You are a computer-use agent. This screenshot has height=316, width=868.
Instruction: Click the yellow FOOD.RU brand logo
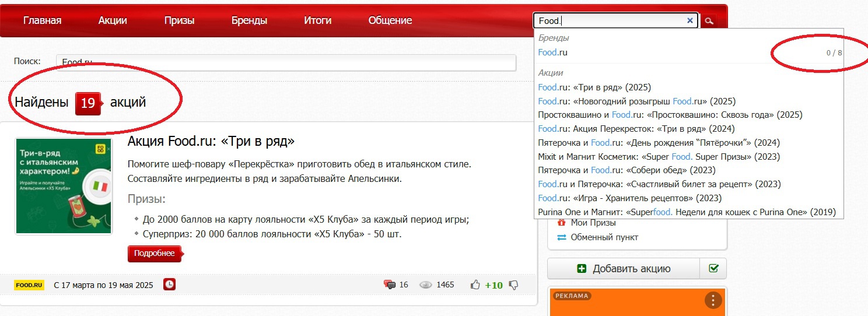(x=29, y=285)
